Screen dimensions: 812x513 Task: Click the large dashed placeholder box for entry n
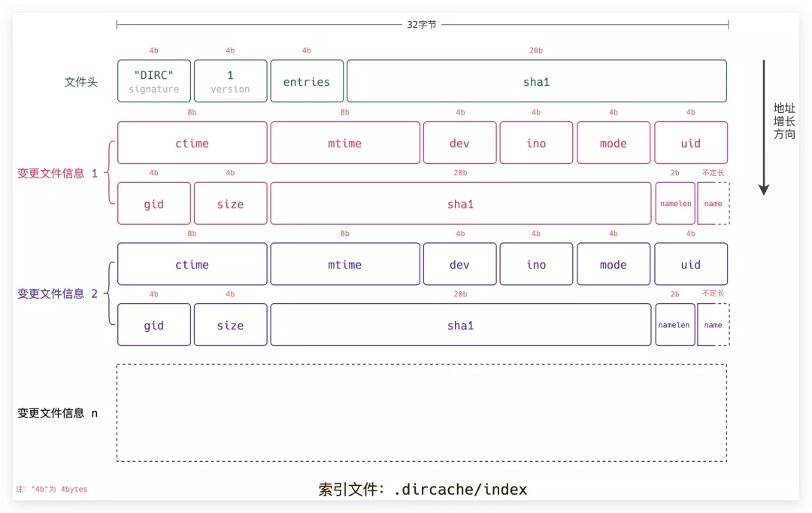(422, 412)
